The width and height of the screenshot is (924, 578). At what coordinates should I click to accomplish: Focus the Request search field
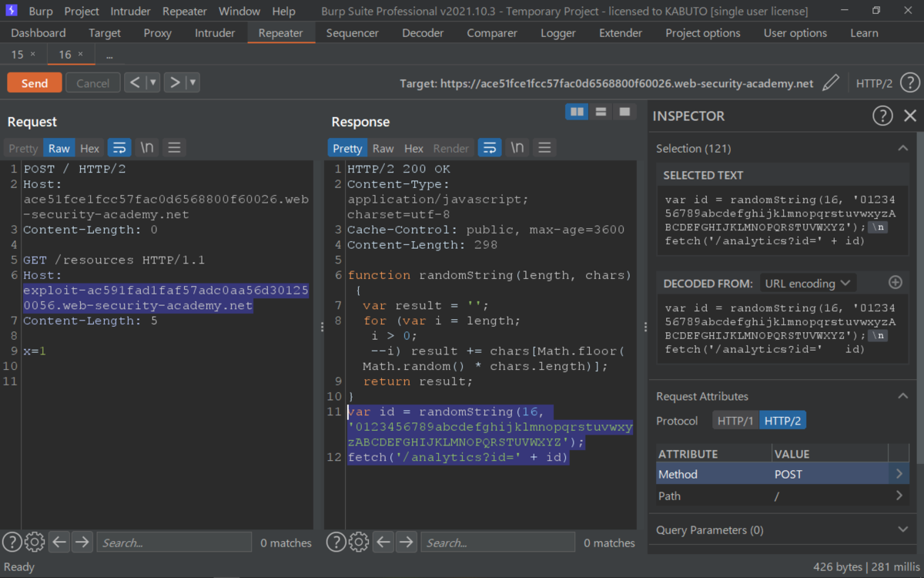(x=174, y=543)
